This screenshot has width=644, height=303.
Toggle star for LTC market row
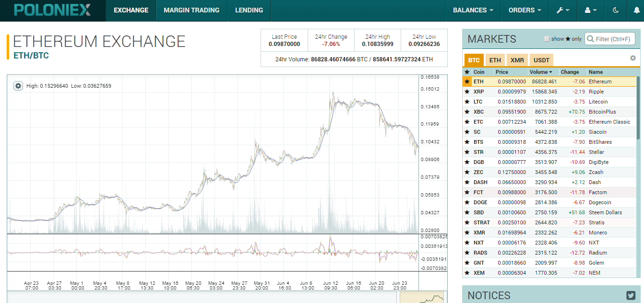[x=467, y=102]
